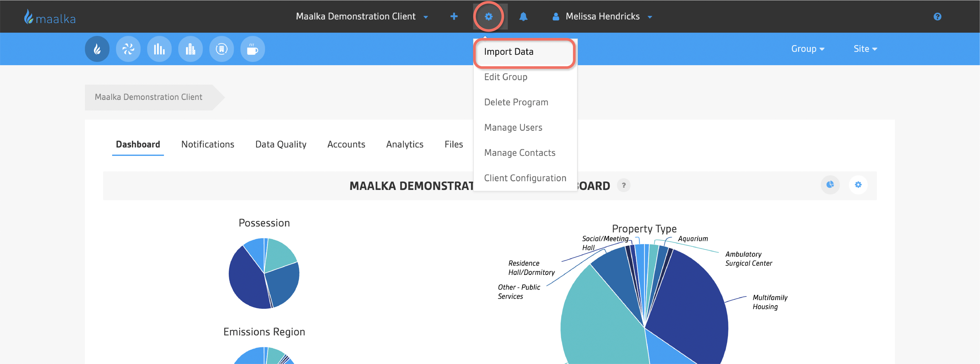Click the plus icon in the top bar
Image resolution: width=980 pixels, height=364 pixels.
pos(454,16)
